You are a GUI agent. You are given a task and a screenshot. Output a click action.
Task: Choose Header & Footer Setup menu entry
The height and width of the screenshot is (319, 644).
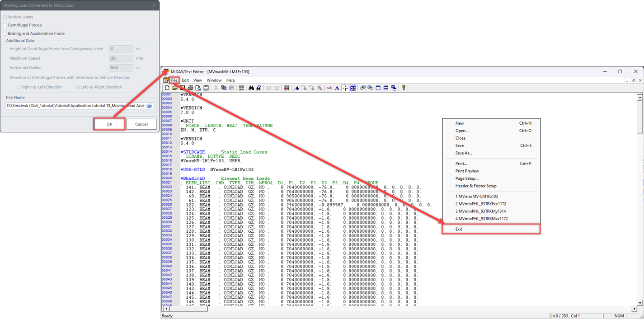[x=491, y=186]
